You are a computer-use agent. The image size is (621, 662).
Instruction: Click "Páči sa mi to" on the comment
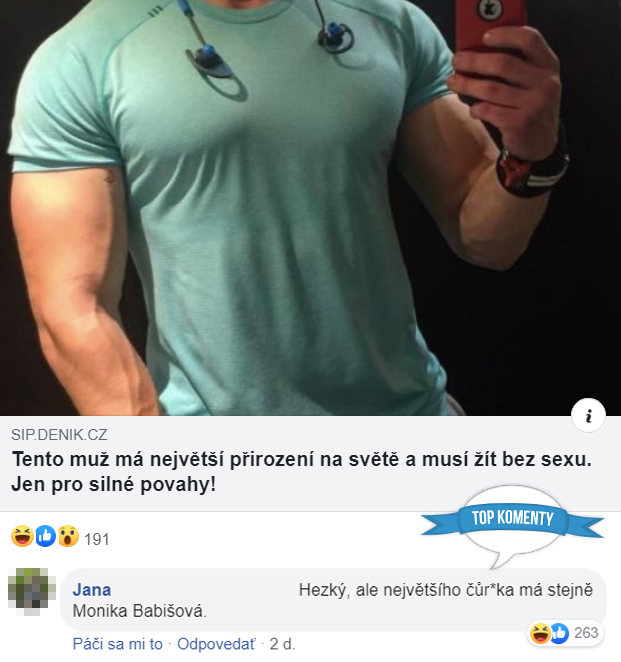[117, 644]
